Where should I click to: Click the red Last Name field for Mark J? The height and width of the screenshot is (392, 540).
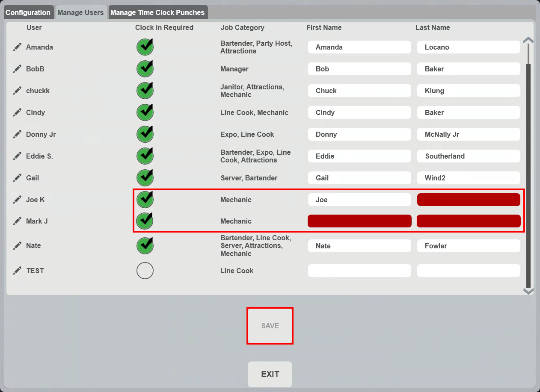click(469, 221)
